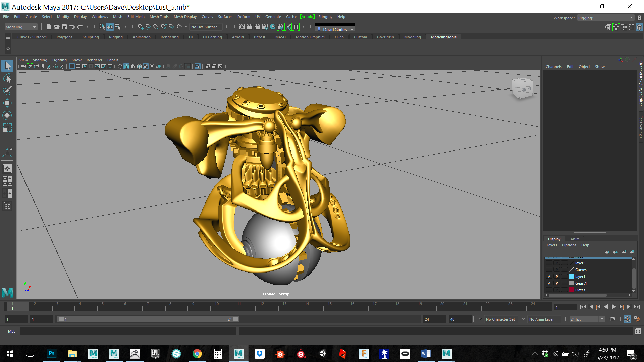The width and height of the screenshot is (644, 362).
Task: Start IPR render icon
Action: [x=257, y=27]
